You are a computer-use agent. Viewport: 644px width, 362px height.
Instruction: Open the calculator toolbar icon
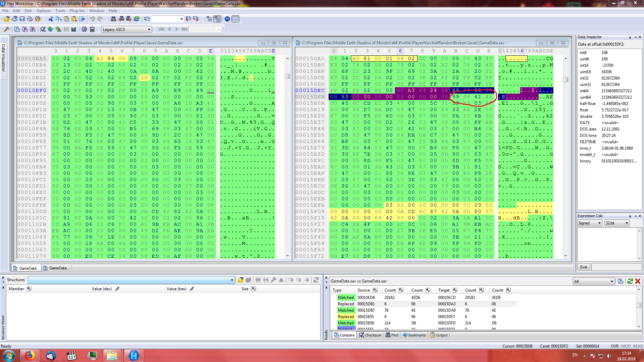tap(92, 30)
